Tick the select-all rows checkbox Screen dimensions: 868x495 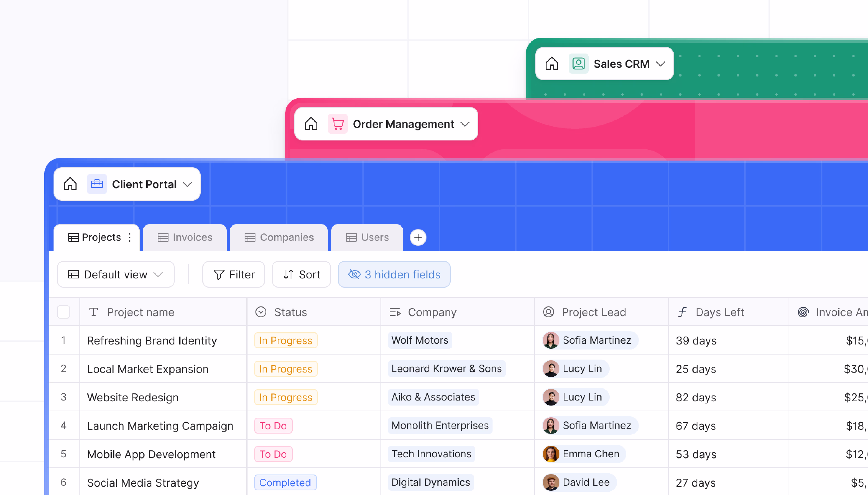pos(64,312)
